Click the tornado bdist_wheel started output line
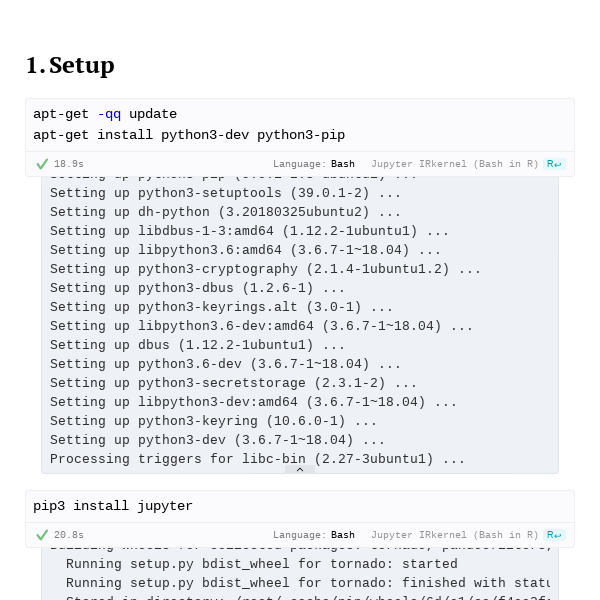 [262, 564]
